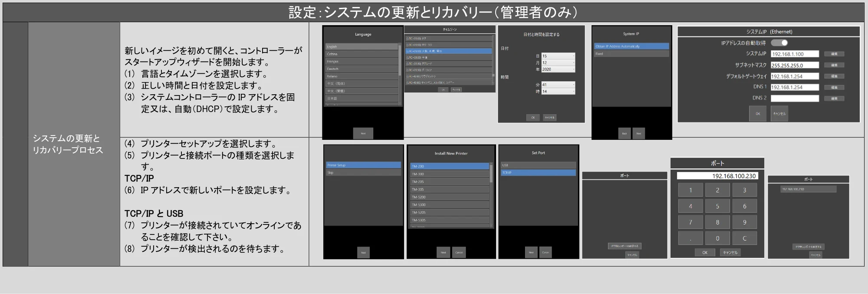The width and height of the screenshot is (868, 294).
Task: Click the DNS 1 input field
Action: point(795,87)
